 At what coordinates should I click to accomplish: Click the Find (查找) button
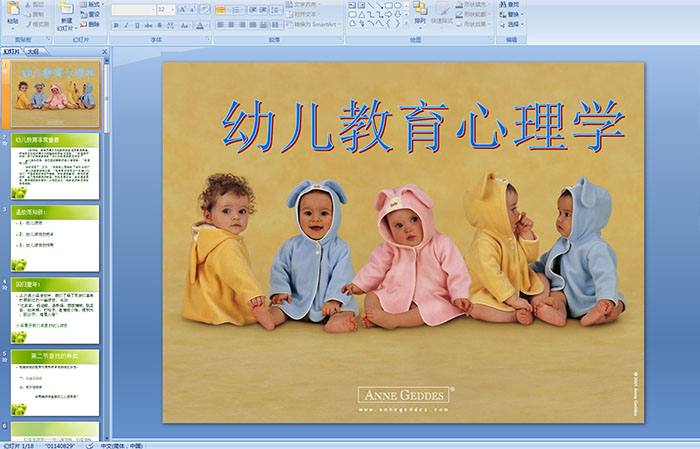[x=510, y=4]
